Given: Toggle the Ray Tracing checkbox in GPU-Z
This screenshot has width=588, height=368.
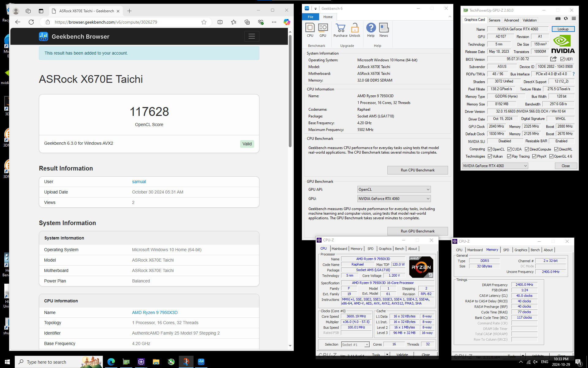Looking at the screenshot, I should (x=509, y=156).
